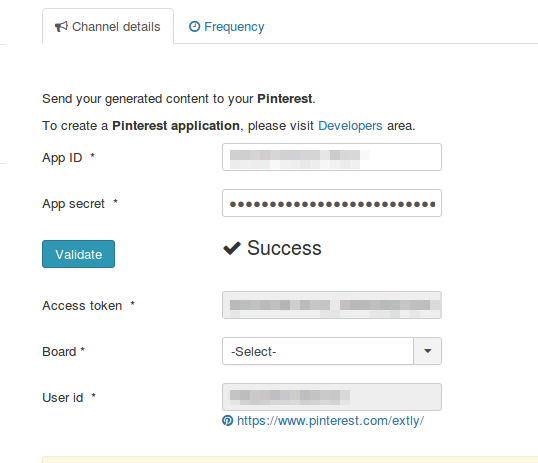Click the User id field
Viewport: 538px width, 463px height.
click(332, 397)
